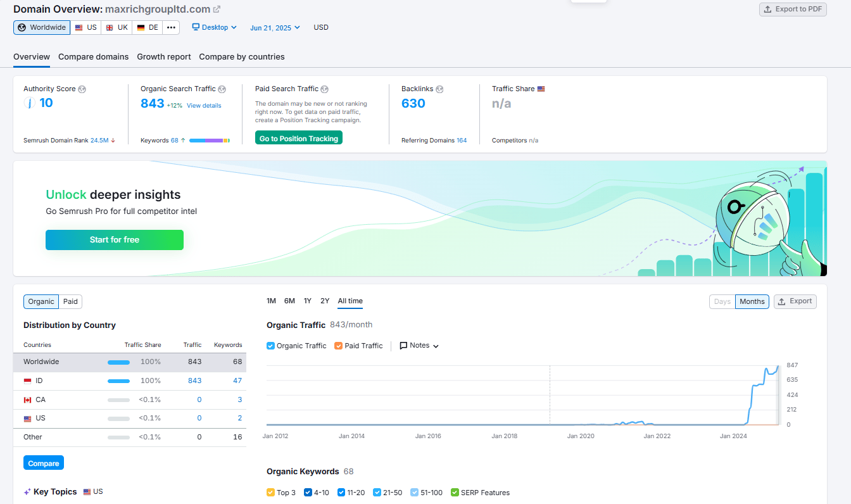Image resolution: width=851 pixels, height=504 pixels.
Task: Click the upload icon on Export to PDF
Action: coord(768,9)
